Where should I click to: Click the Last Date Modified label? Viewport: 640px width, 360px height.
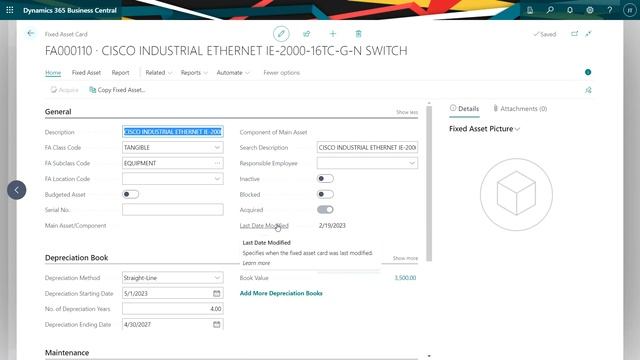(264, 225)
